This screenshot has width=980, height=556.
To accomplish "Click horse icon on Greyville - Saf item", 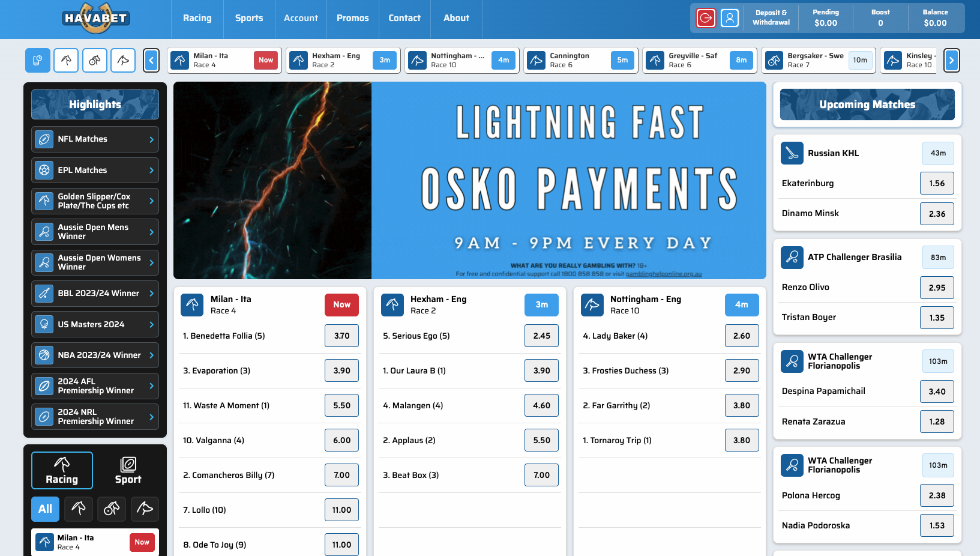I will (655, 60).
